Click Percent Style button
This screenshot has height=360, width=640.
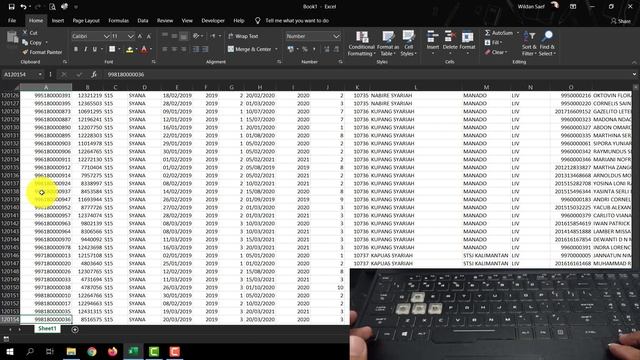[304, 49]
